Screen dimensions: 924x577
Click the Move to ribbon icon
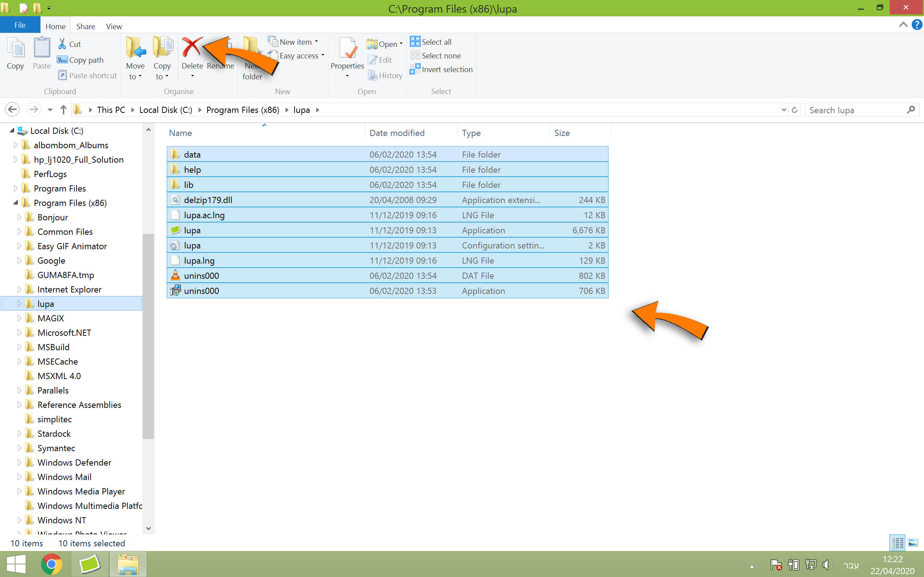click(x=136, y=48)
